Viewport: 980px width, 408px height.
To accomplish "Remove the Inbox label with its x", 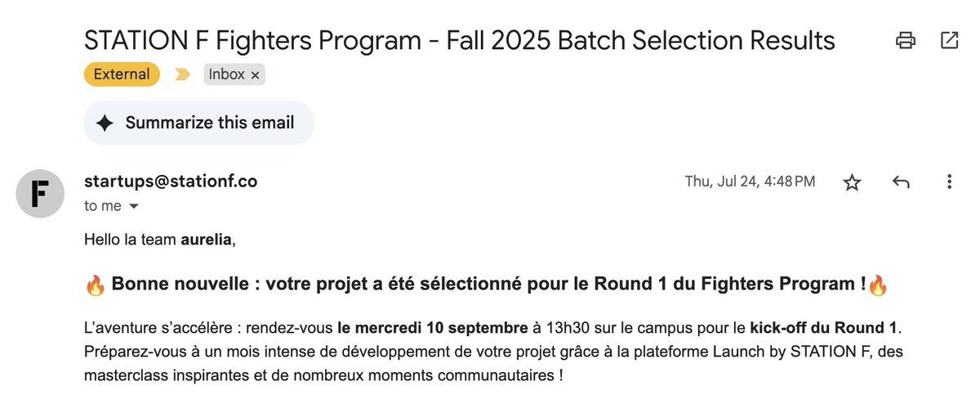I will tap(255, 75).
